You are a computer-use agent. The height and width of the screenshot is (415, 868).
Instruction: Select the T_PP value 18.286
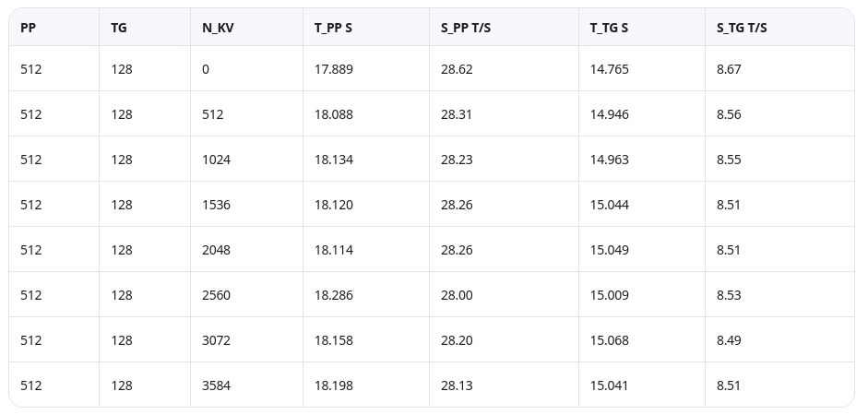[333, 295]
